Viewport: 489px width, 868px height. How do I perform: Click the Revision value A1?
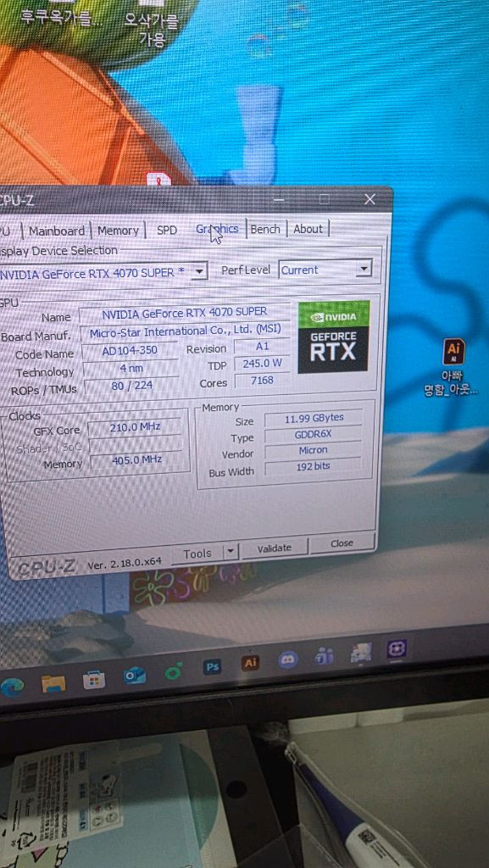click(x=262, y=347)
